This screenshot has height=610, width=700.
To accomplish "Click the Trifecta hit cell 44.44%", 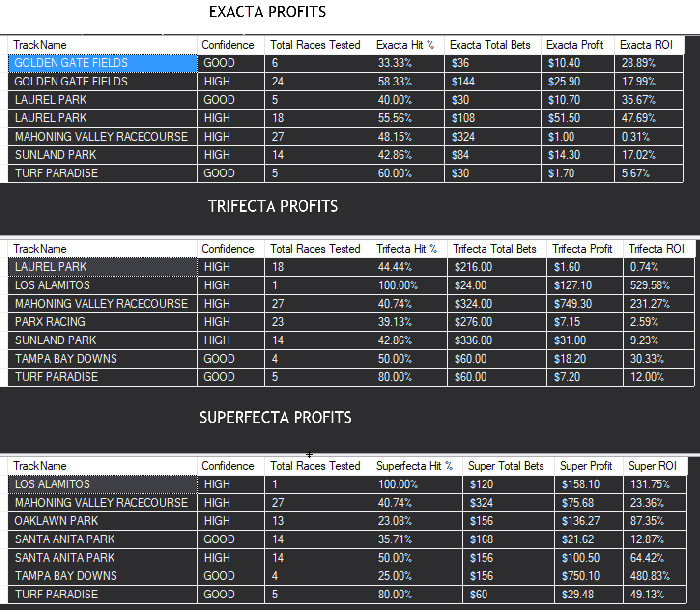I will (409, 267).
